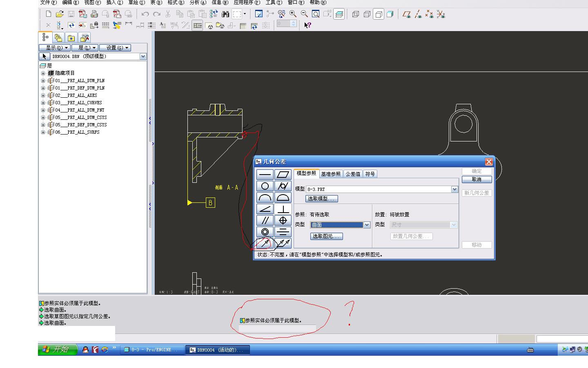Toggle datum plane display icon
Viewport: 588px width, 368px height.
click(407, 14)
